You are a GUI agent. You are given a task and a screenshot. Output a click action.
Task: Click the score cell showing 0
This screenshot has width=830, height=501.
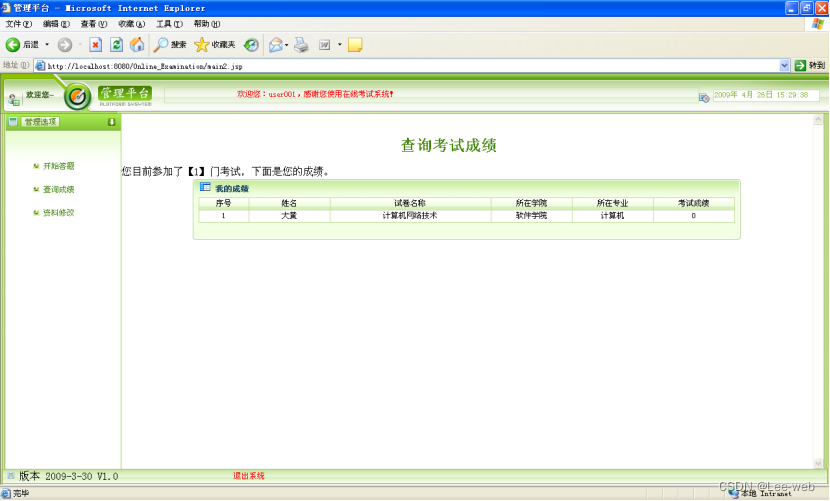[x=693, y=216]
